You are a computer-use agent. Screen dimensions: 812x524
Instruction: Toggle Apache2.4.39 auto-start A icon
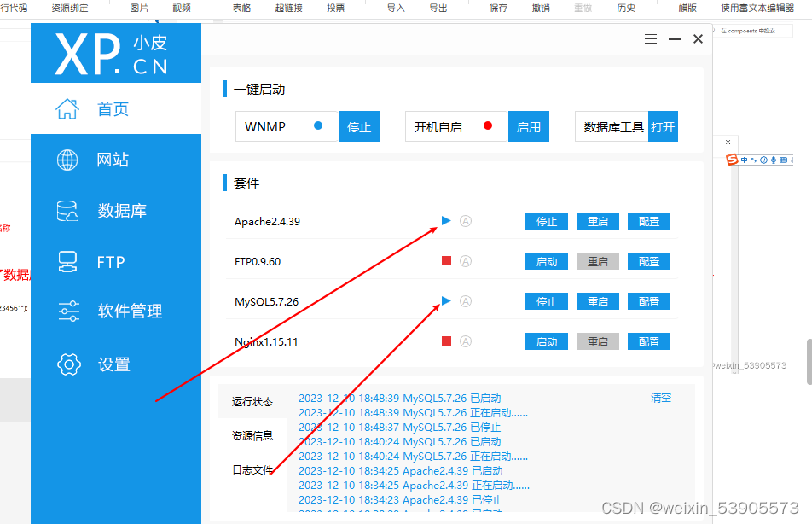tap(466, 221)
